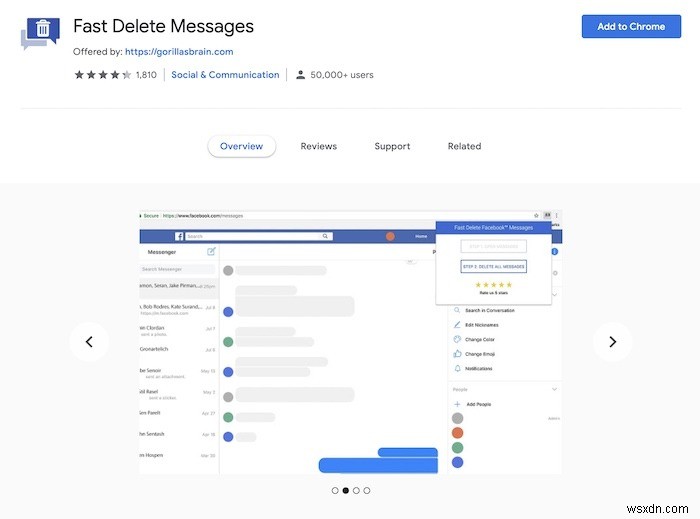
Task: Click the Fast Delete Facebook Messages popup header
Action: tap(493, 227)
